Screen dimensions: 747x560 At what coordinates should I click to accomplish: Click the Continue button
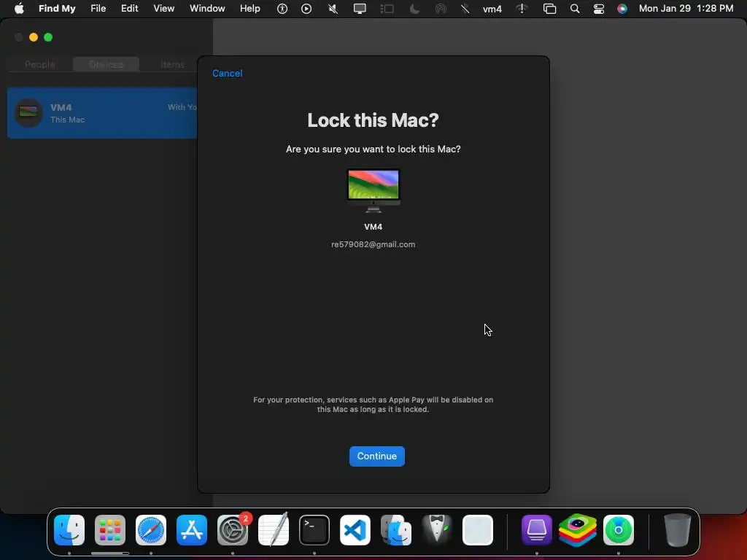[377, 456]
